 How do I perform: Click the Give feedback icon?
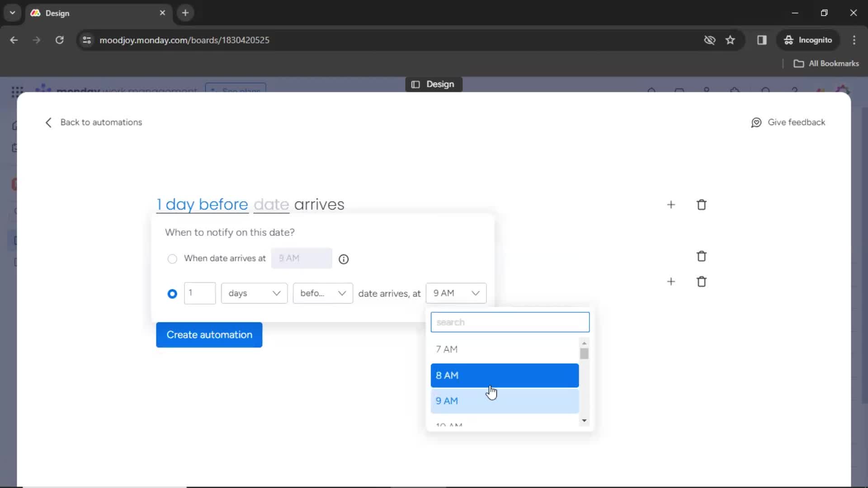[x=756, y=122]
